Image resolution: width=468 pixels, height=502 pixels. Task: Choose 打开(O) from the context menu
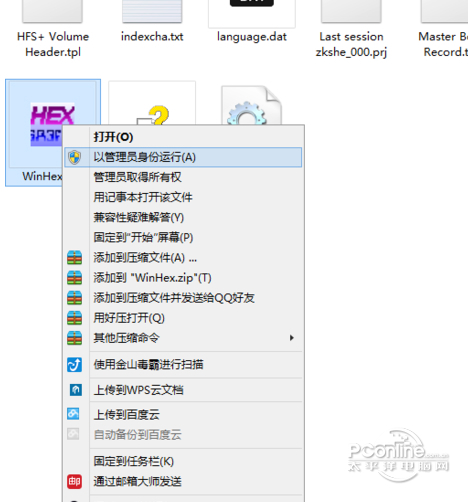(183, 137)
